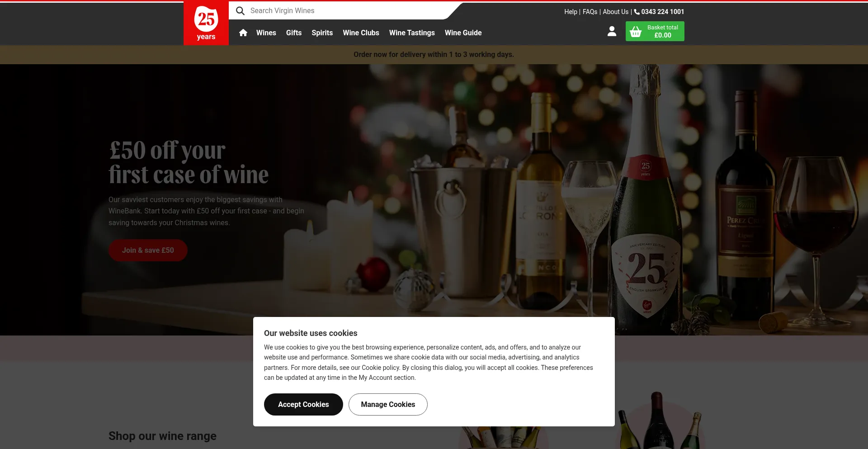
Task: Open the green basket total button
Action: point(655,31)
